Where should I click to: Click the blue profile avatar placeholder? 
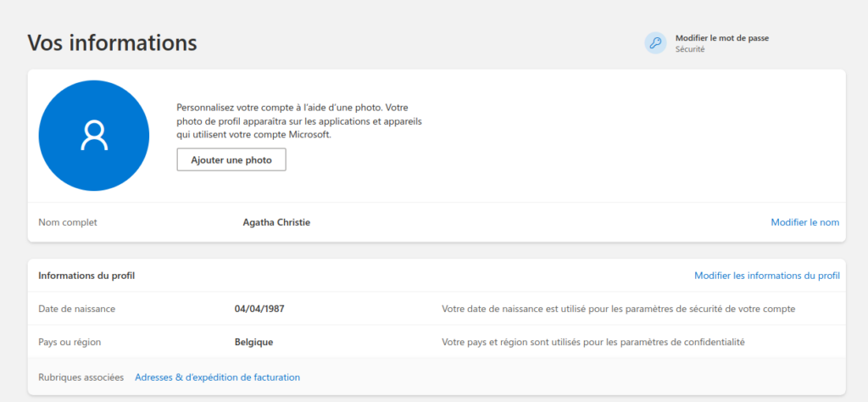point(93,136)
